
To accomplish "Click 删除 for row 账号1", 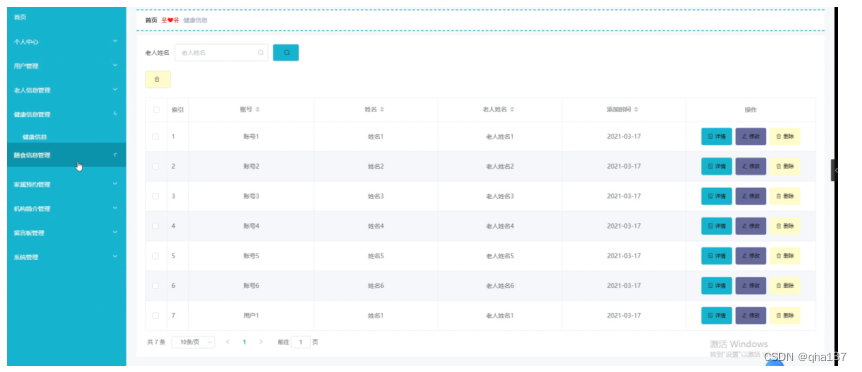I will click(784, 136).
